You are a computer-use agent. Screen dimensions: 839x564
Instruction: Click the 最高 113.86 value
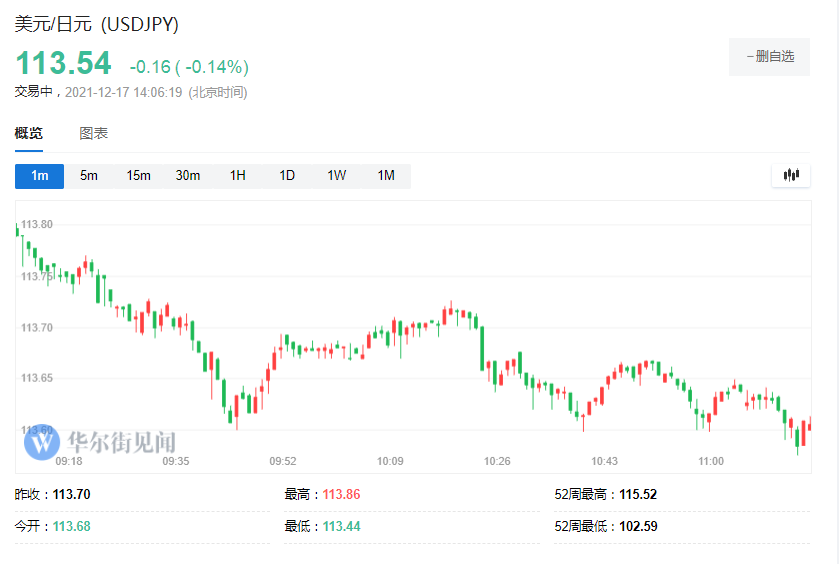pyautogui.click(x=341, y=494)
